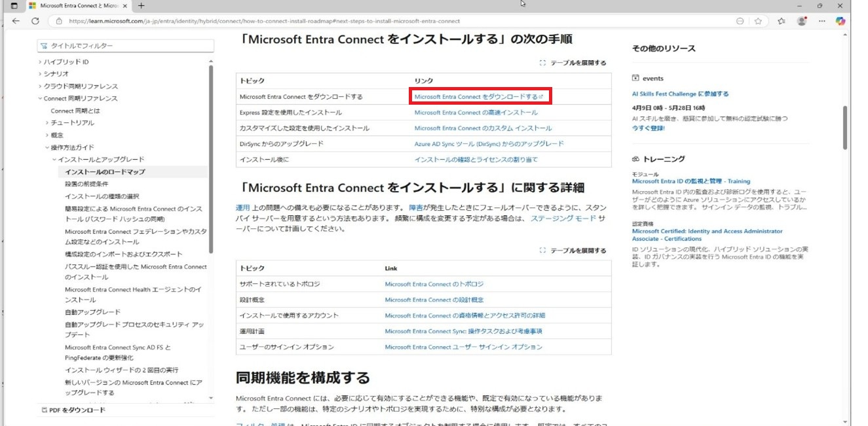Open インストールの種類の選択 in the sidebar

click(x=102, y=196)
